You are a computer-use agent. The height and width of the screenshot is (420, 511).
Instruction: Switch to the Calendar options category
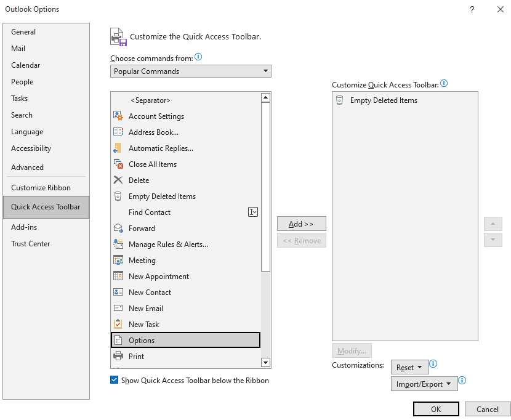click(x=46, y=65)
